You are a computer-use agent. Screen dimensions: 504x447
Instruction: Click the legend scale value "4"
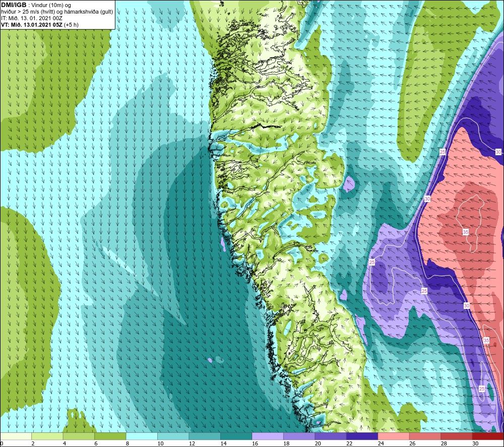coord(65,443)
